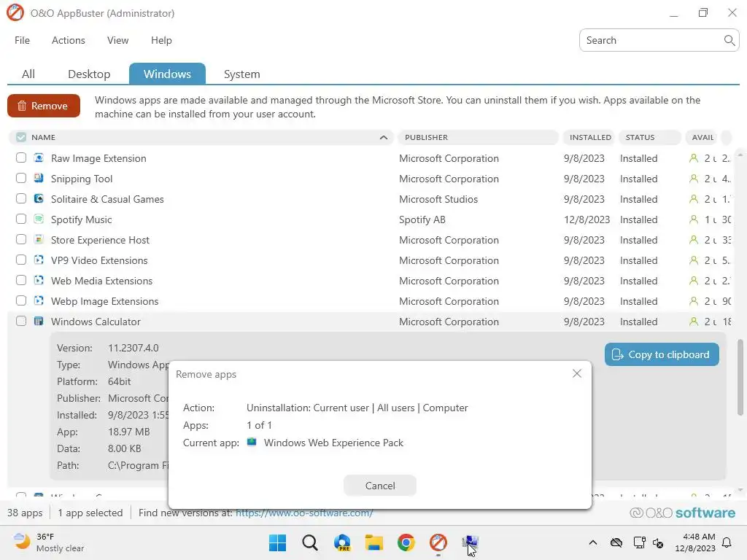This screenshot has height=560, width=747.
Task: Click the app list vertical scrollbar thumb
Action: point(740,377)
